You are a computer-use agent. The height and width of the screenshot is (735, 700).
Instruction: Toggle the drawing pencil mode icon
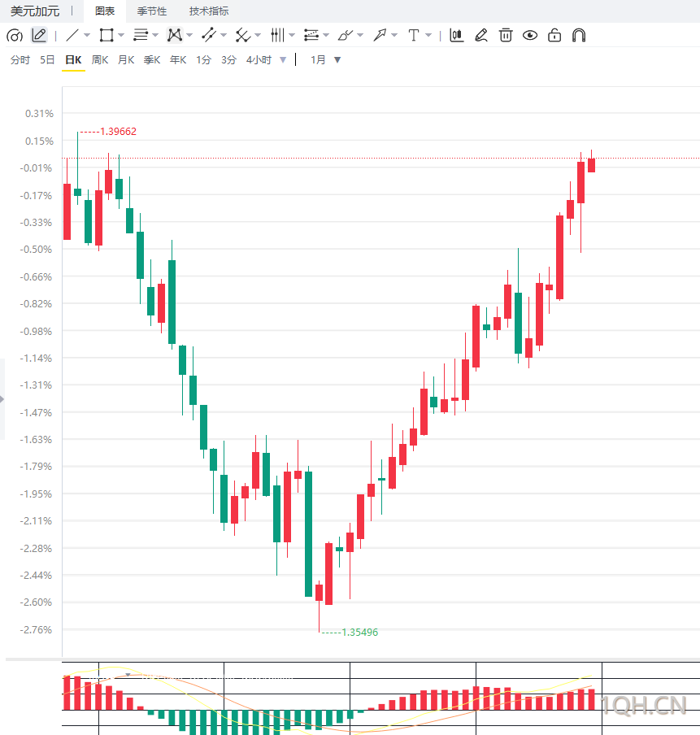tap(39, 35)
